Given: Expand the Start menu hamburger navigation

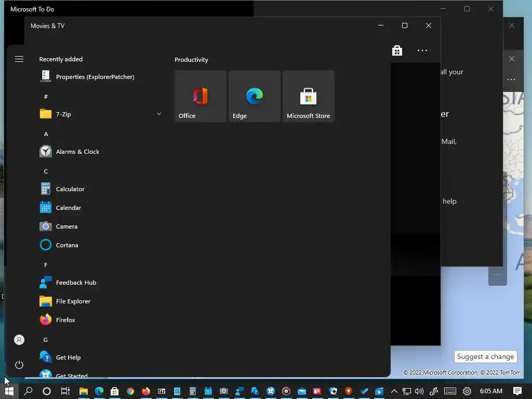Looking at the screenshot, I should point(19,59).
